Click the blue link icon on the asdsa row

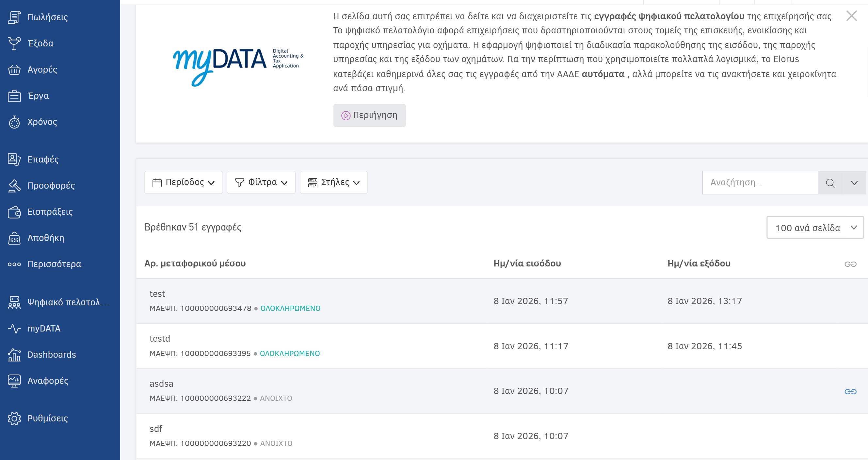pos(850,392)
